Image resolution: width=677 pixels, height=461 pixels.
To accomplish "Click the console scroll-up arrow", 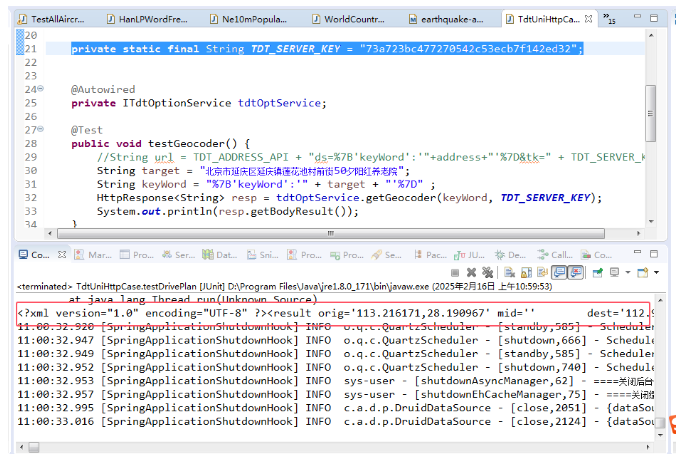I will pos(660,300).
